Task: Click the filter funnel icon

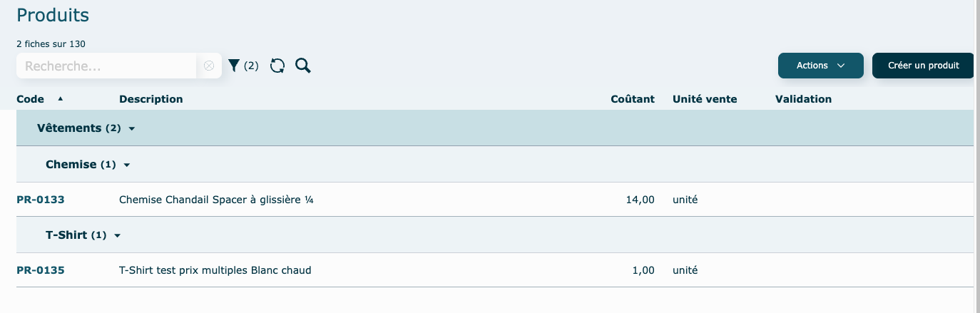Action: point(234,66)
